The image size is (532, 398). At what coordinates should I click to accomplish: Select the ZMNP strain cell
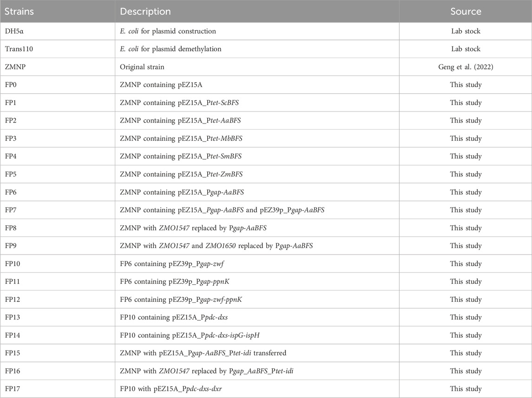tap(57, 67)
